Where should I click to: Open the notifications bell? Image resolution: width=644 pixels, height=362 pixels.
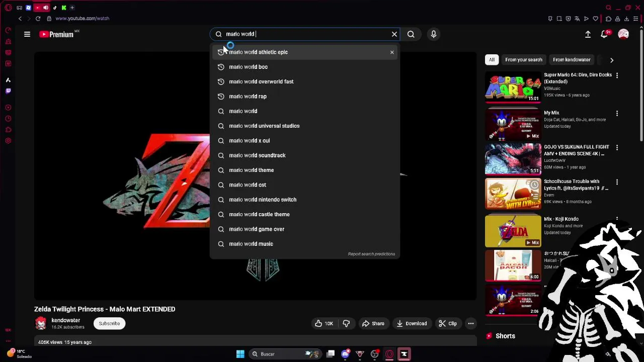(604, 34)
